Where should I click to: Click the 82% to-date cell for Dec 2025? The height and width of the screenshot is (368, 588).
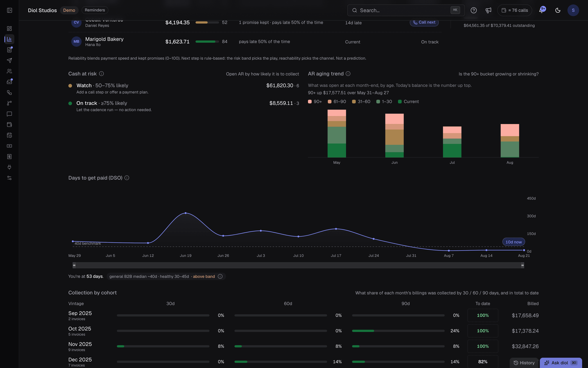pos(483,362)
